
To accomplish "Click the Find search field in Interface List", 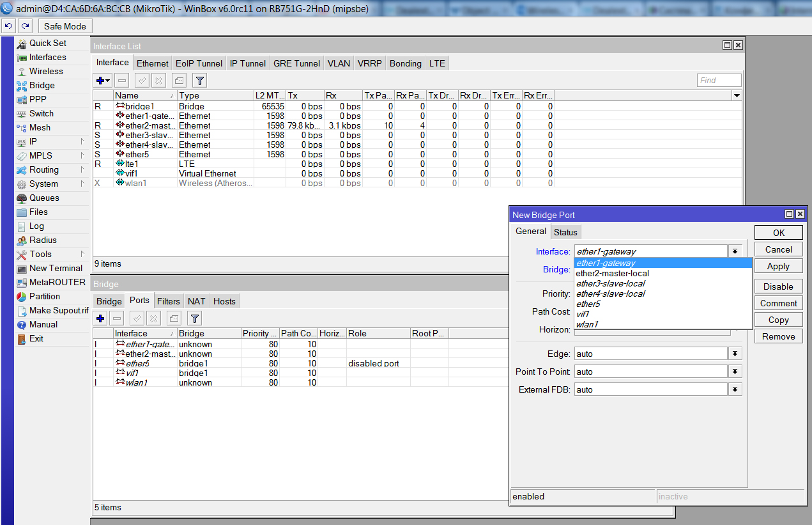I will click(x=719, y=81).
